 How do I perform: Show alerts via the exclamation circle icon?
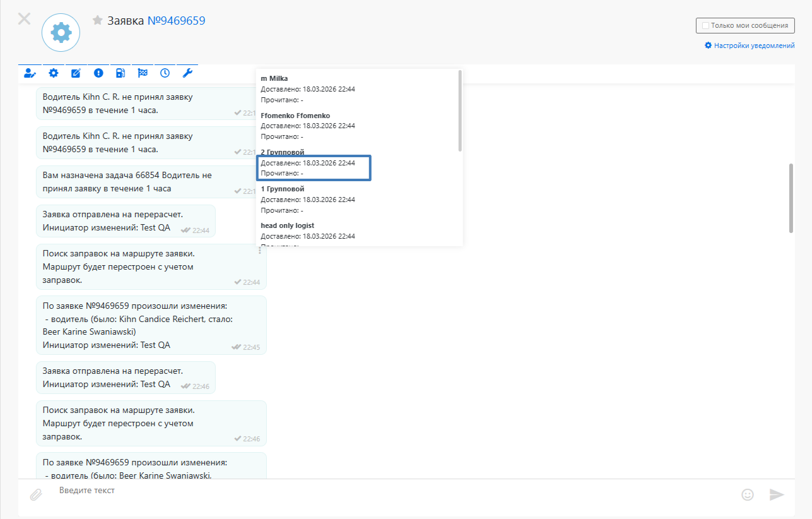pos(98,73)
